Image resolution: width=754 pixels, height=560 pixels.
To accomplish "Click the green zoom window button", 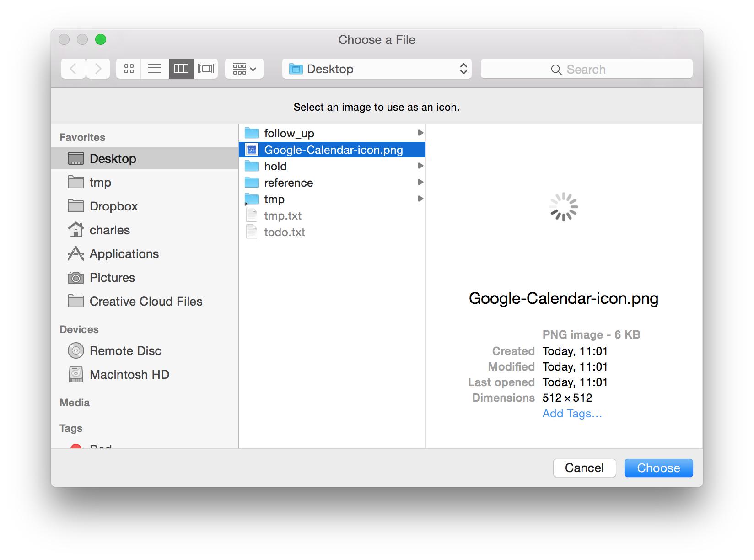I will (101, 40).
